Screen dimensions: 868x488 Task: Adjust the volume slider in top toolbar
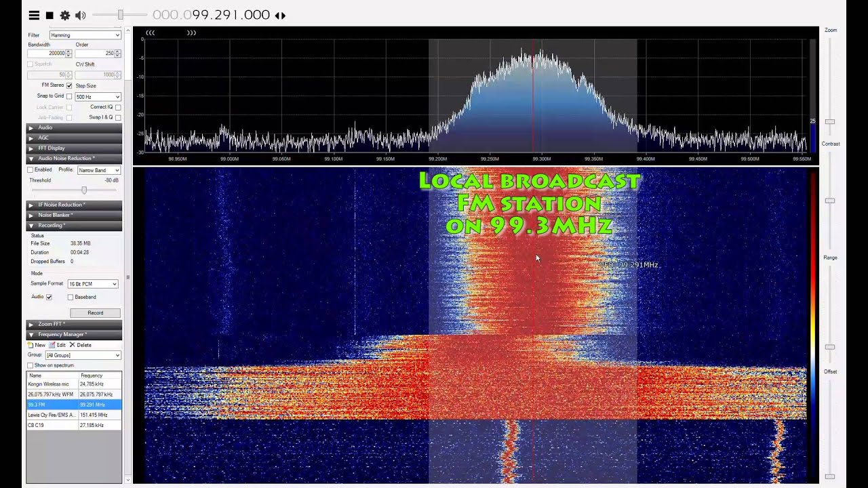[x=119, y=15]
